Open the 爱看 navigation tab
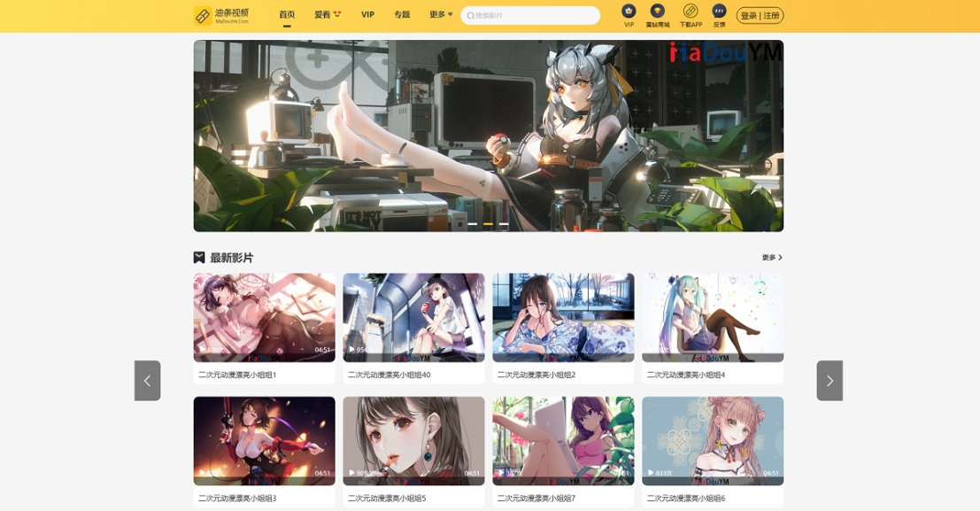Screen dimensions: 980x511 (x=328, y=15)
